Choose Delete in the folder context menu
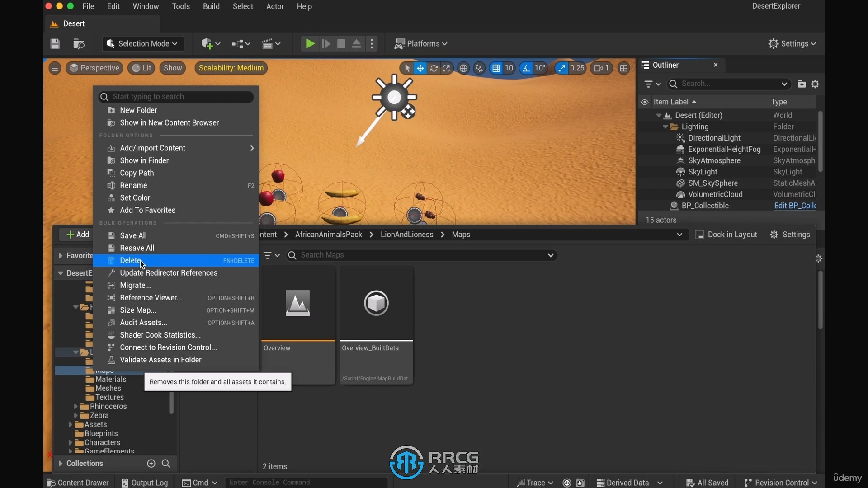Image resolution: width=868 pixels, height=488 pixels. pyautogui.click(x=176, y=261)
